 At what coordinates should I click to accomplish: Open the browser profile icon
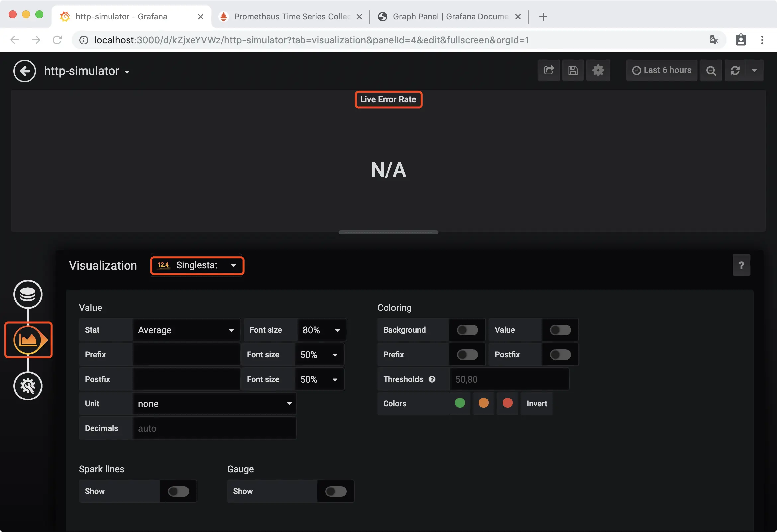point(741,40)
